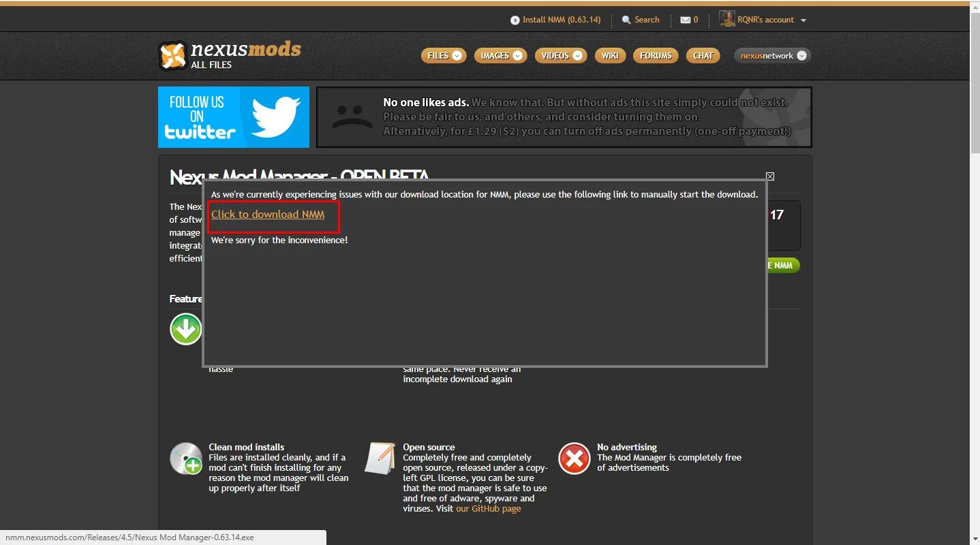Click 'We're sorry for the inconvenience!' text
Viewport: 980px width, 545px height.
pyautogui.click(x=279, y=240)
